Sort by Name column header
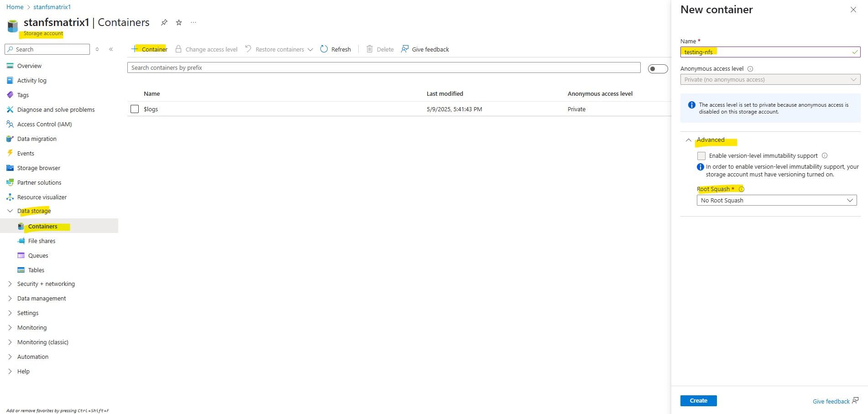This screenshot has height=414, width=868. [x=152, y=93]
